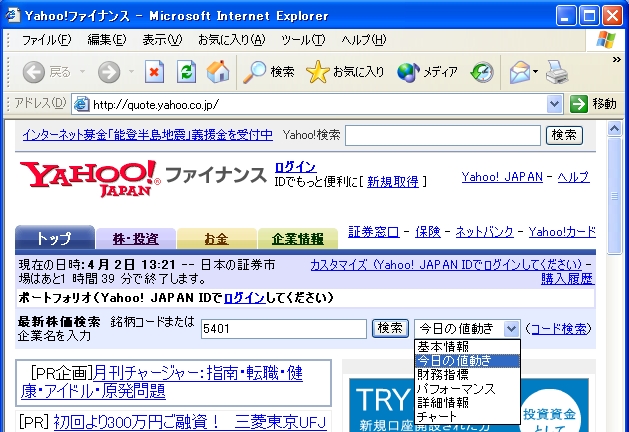Image resolution: width=629 pixels, height=432 pixels.
Task: Click the ログイン link near the logo
Action: pos(295,166)
